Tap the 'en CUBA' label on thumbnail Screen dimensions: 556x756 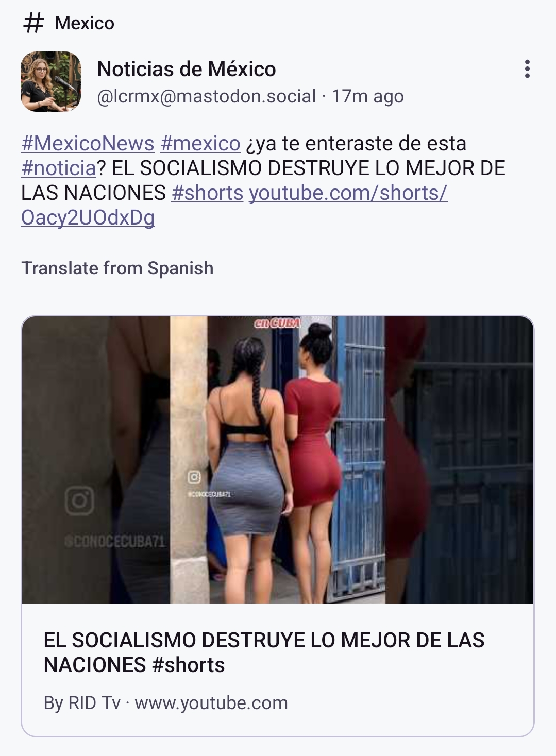point(278,323)
